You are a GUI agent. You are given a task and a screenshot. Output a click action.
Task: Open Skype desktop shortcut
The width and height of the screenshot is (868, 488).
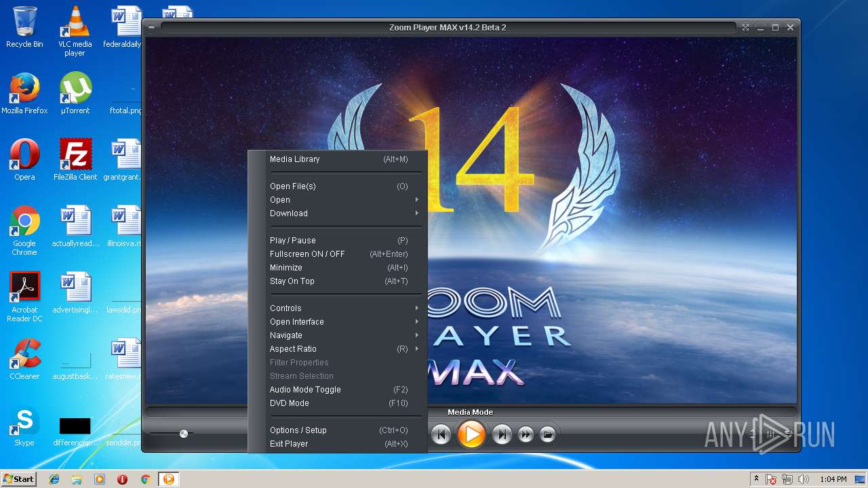pyautogui.click(x=24, y=426)
